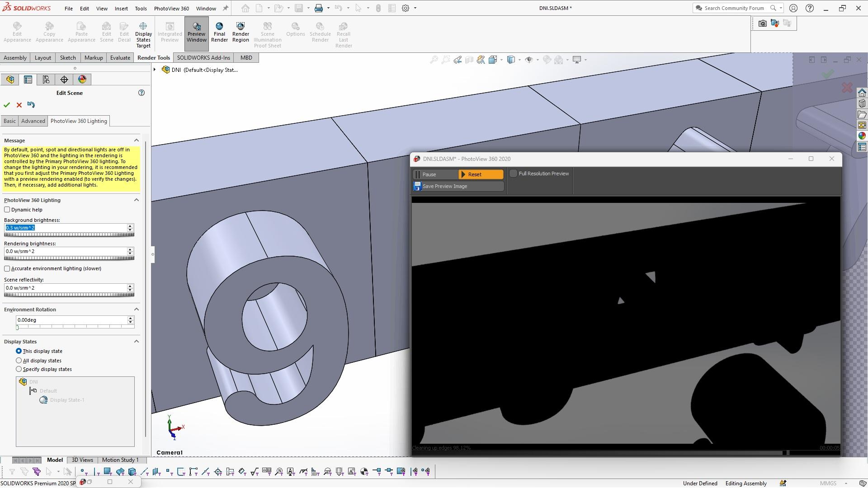Click the Edit Scene undo arrow
Viewport: 868px width, 488px height.
tap(31, 104)
